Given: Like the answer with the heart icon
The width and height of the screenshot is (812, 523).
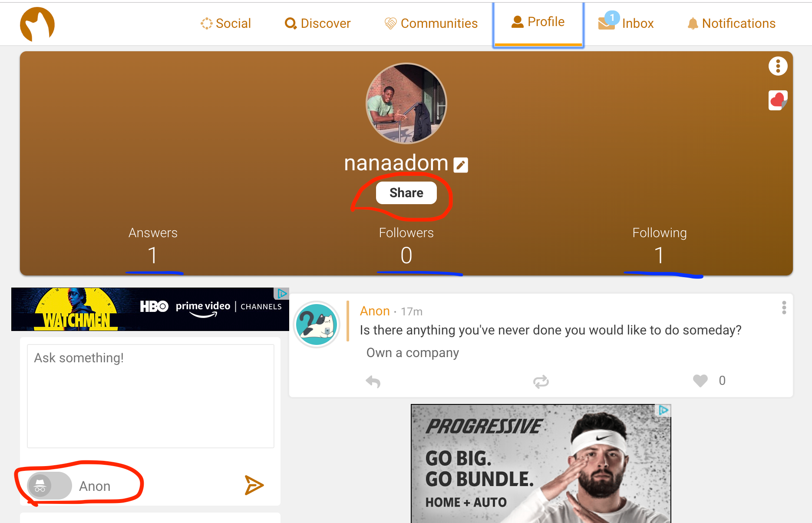Looking at the screenshot, I should tap(700, 381).
